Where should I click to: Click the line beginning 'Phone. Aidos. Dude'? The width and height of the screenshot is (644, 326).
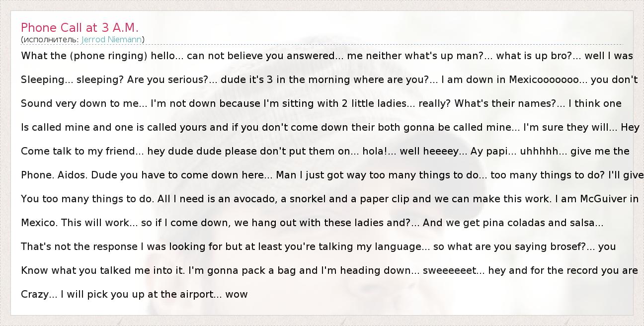pos(332,175)
